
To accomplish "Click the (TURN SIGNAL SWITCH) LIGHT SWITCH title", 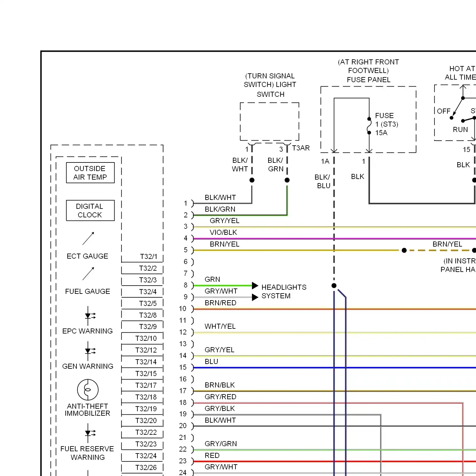I will pyautogui.click(x=270, y=85).
